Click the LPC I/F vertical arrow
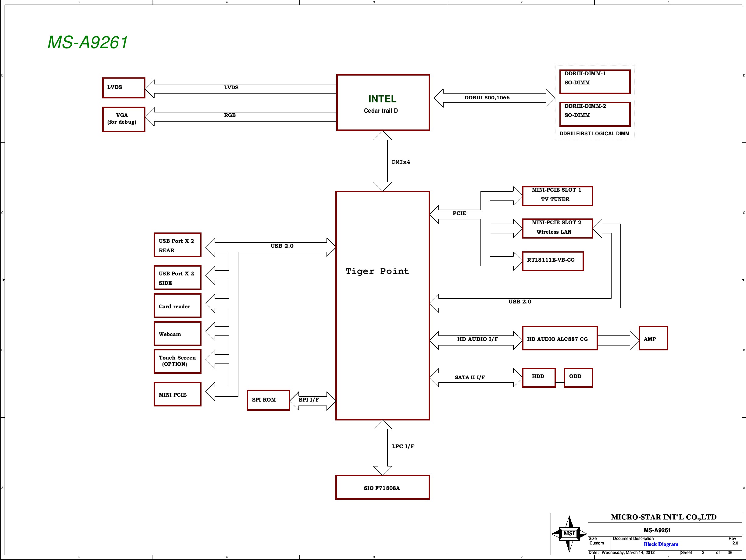The height and width of the screenshot is (560, 746). (x=382, y=447)
